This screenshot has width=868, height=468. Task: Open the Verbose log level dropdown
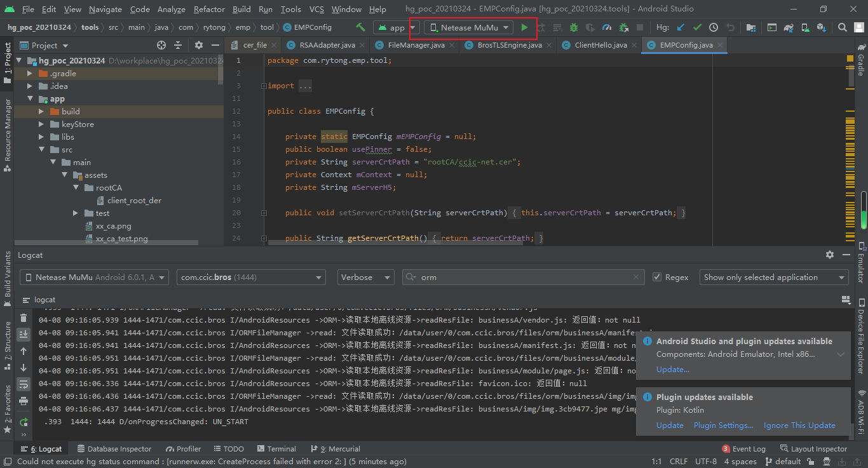(366, 277)
